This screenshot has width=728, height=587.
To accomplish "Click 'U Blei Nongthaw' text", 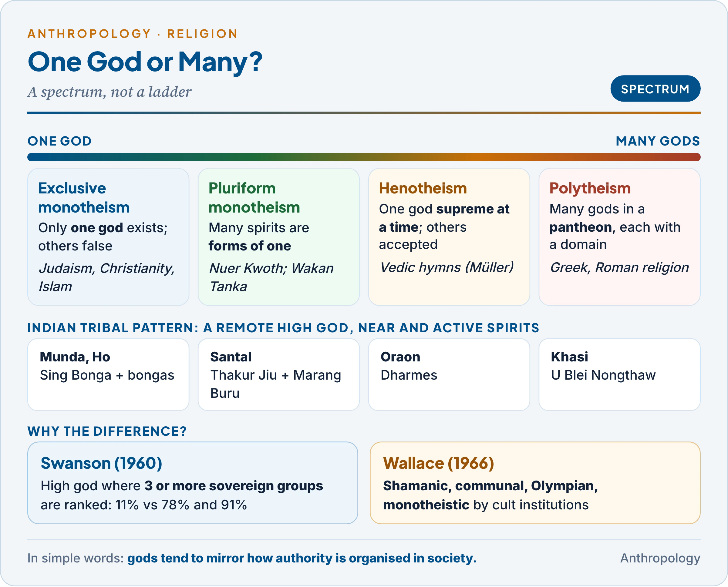I will pyautogui.click(x=604, y=375).
